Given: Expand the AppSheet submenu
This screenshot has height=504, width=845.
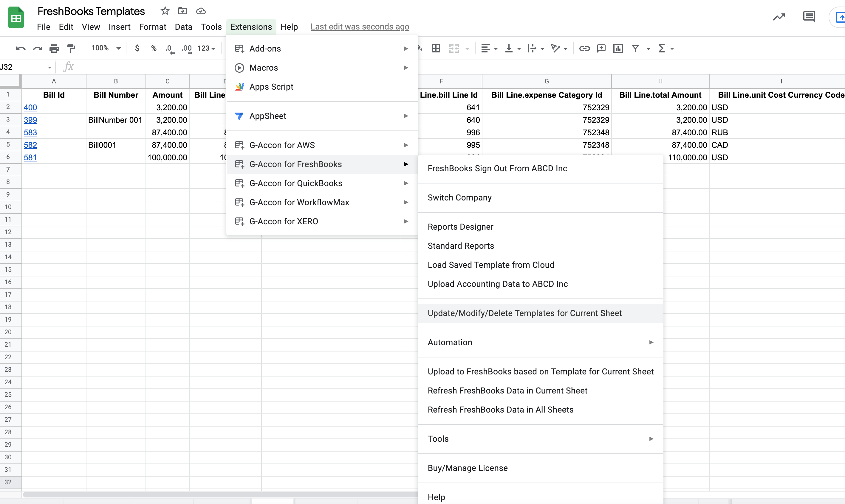Looking at the screenshot, I should tap(322, 116).
